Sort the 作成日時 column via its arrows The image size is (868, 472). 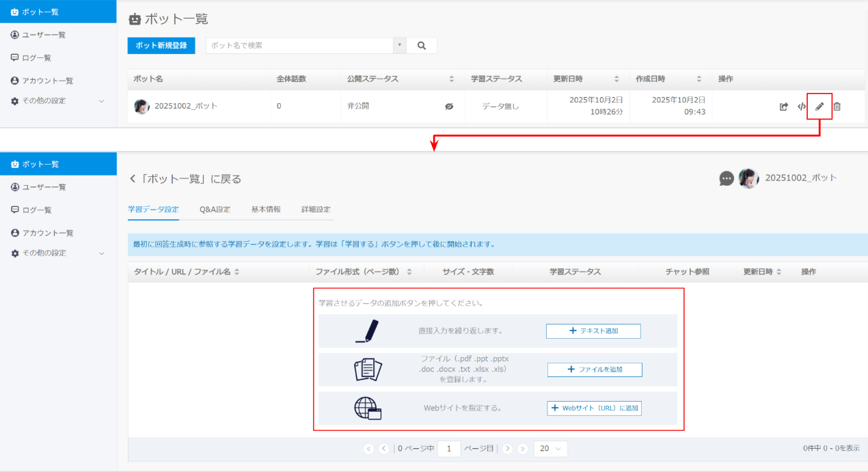pos(699,79)
